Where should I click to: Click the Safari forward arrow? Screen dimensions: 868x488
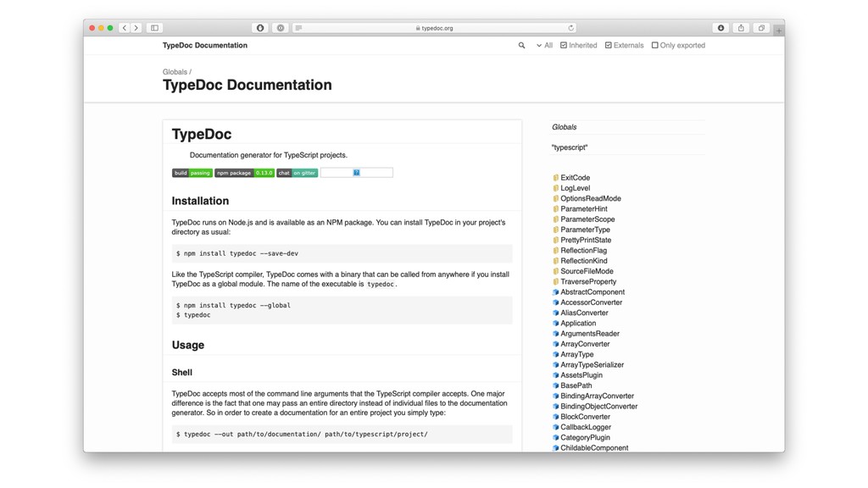point(136,28)
